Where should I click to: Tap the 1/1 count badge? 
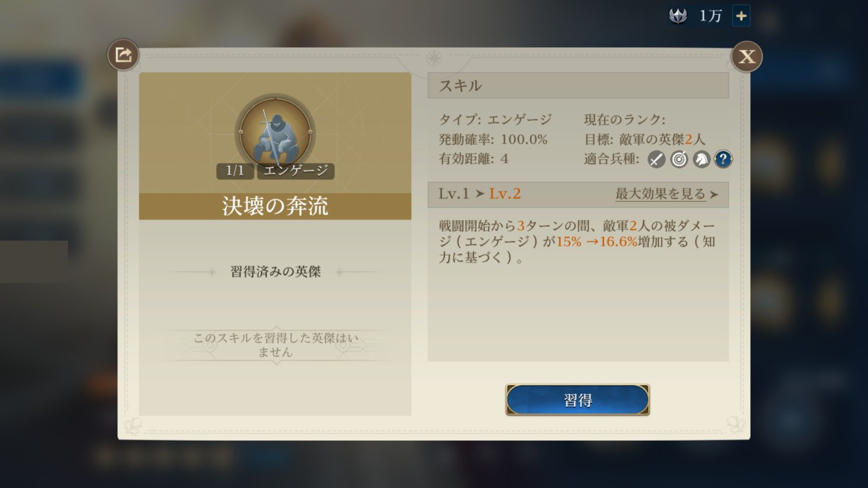click(x=235, y=171)
